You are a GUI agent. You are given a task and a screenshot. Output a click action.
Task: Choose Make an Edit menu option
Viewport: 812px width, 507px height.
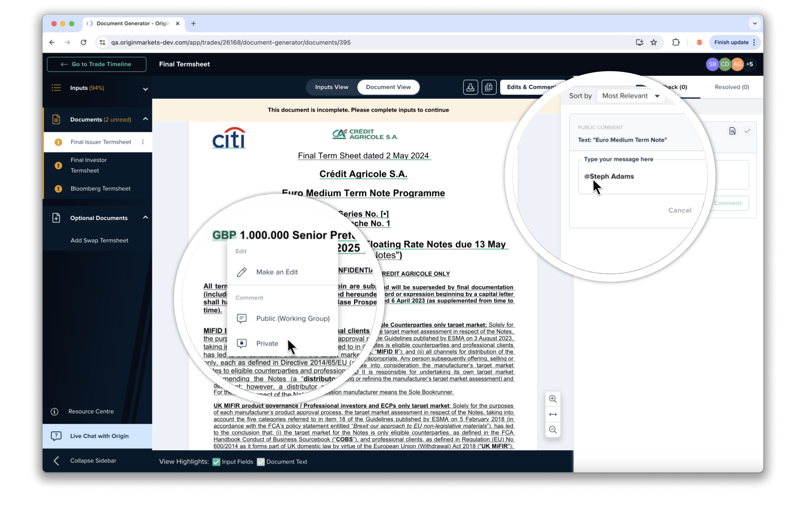(276, 272)
